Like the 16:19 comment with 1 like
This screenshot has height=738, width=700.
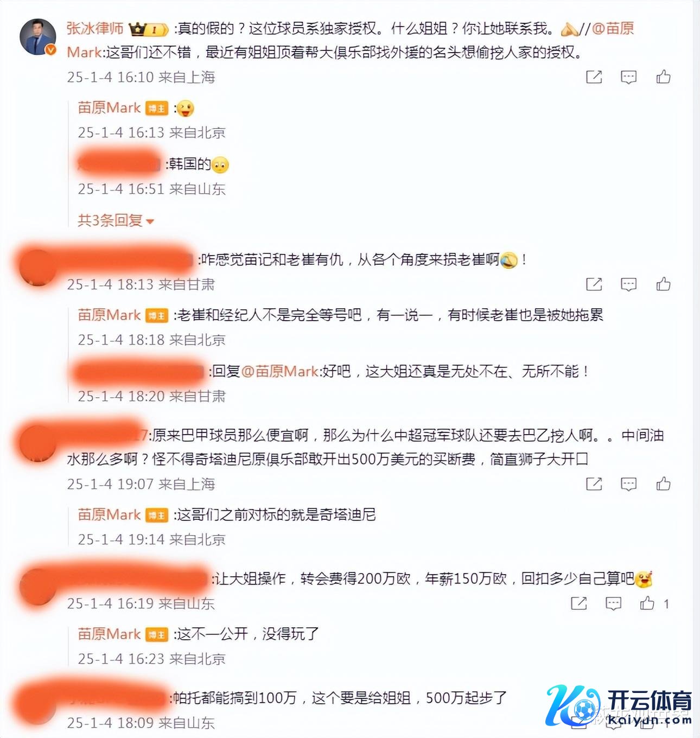point(647,603)
